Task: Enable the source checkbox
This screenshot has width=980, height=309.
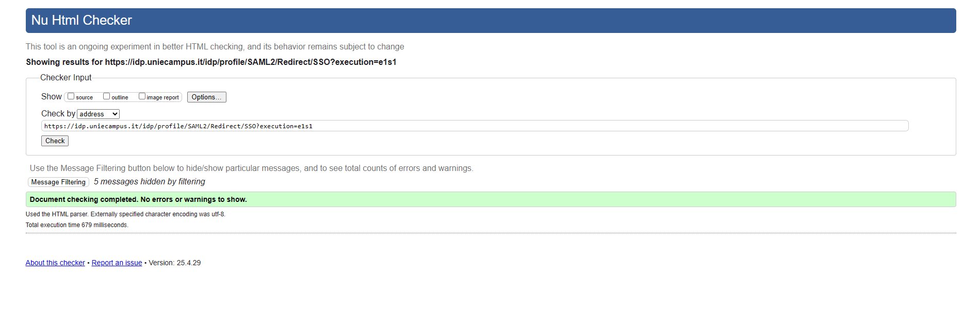Action: coord(71,96)
